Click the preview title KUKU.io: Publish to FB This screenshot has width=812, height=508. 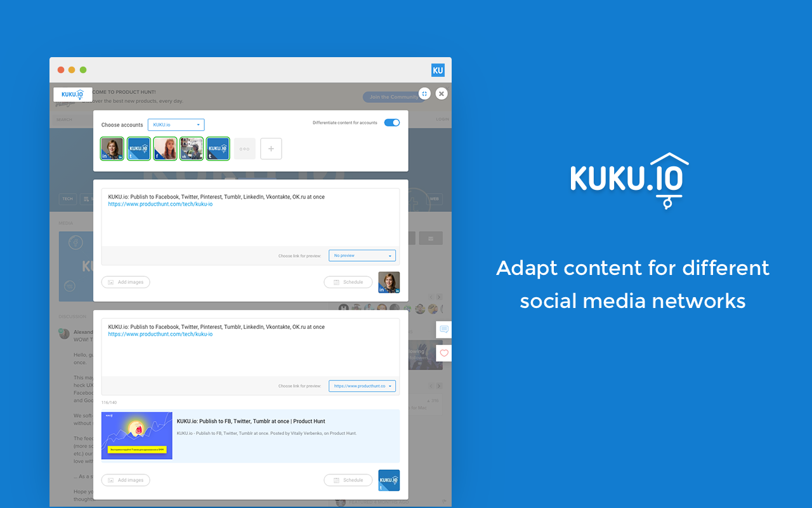click(x=251, y=421)
